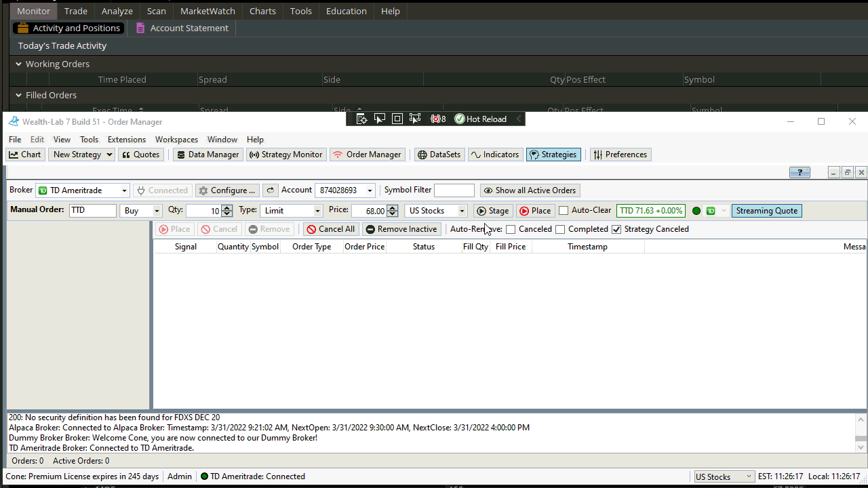Increase the Qty value with up arrow
Screen dimensions: 868x488
click(227, 207)
